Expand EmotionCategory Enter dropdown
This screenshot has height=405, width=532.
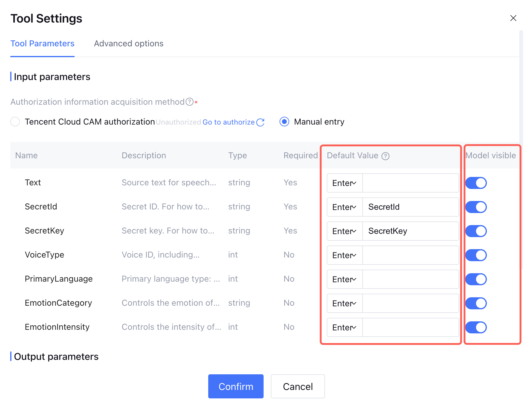345,303
